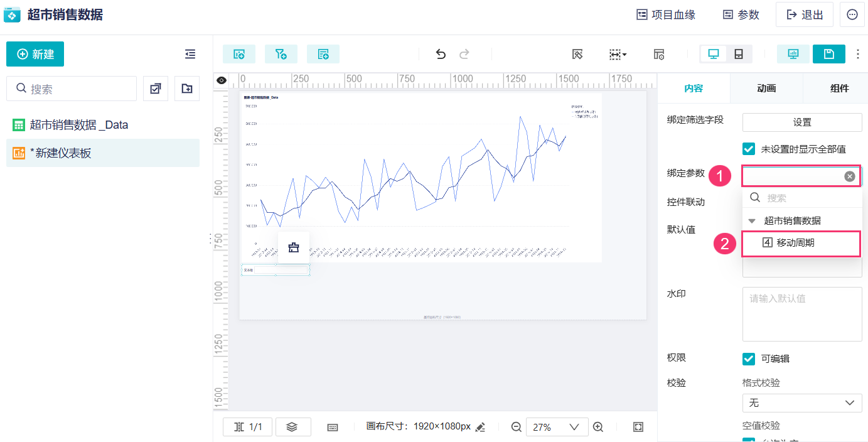The height and width of the screenshot is (442, 868).
Task: Click the save icon button
Action: point(828,55)
